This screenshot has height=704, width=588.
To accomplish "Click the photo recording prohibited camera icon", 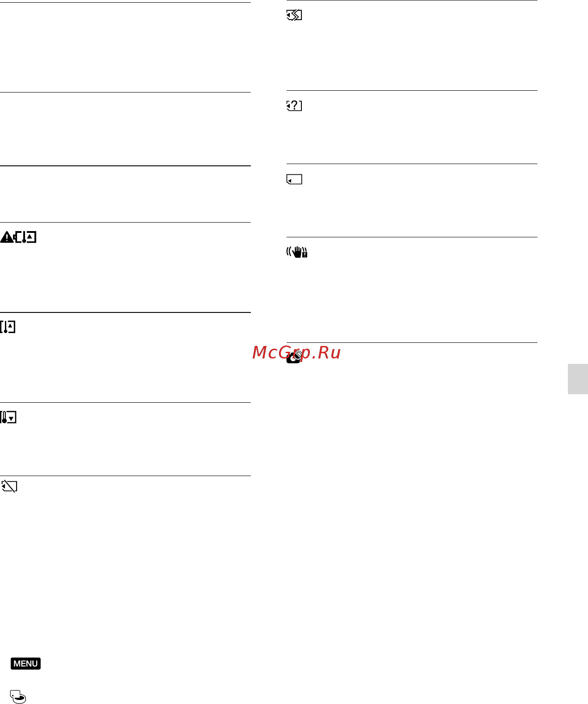I will pyautogui.click(x=295, y=357).
